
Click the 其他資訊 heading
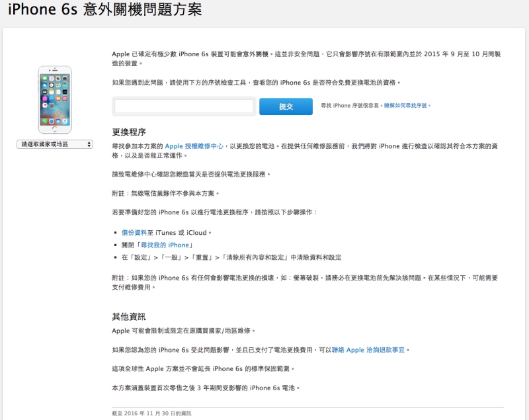129,317
